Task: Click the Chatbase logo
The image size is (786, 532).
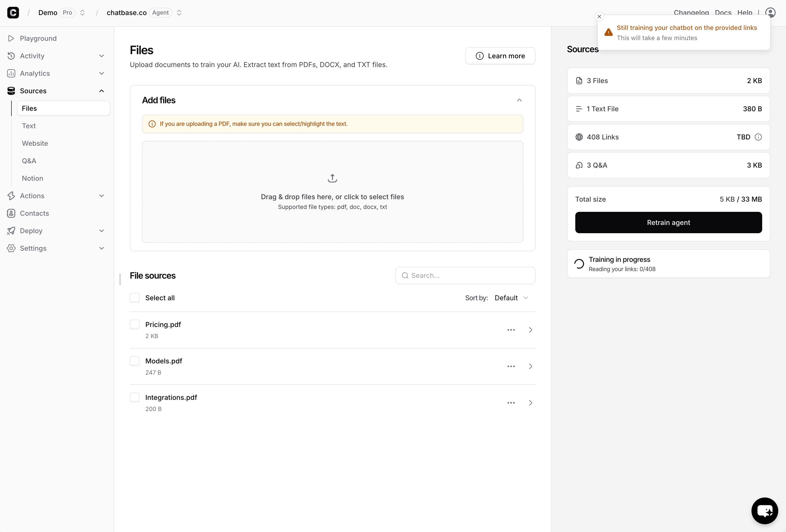Action: pyautogui.click(x=13, y=12)
